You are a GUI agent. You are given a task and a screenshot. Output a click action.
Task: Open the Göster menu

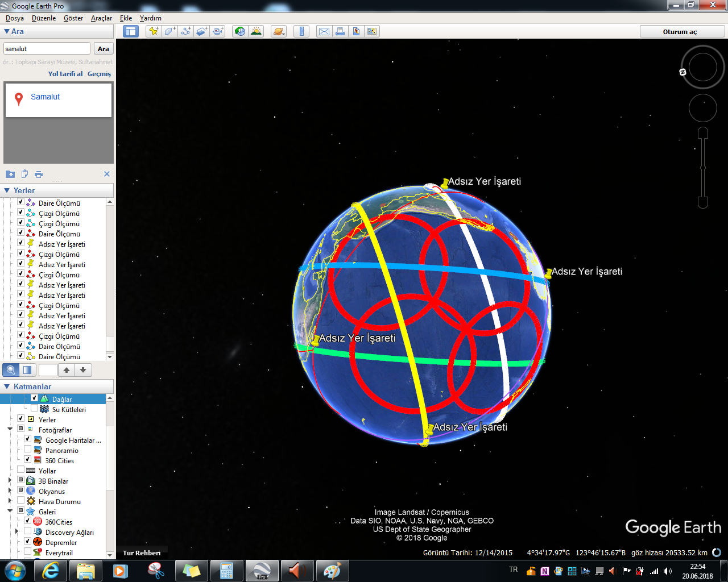coord(73,18)
